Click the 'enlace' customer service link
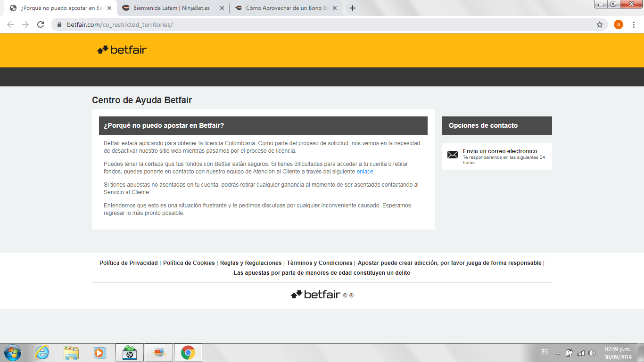The image size is (644, 362). coord(365,172)
